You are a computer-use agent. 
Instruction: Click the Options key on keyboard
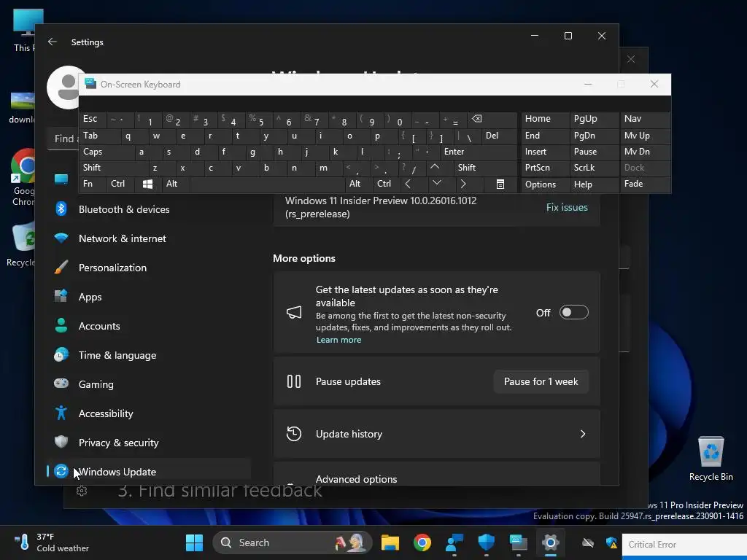pos(545,184)
